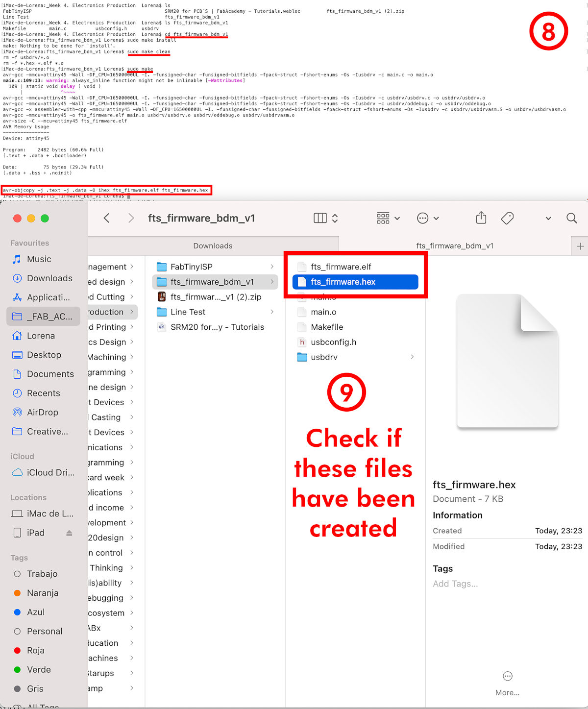Select the Line Test folder
588x709 pixels.
[x=215, y=312]
